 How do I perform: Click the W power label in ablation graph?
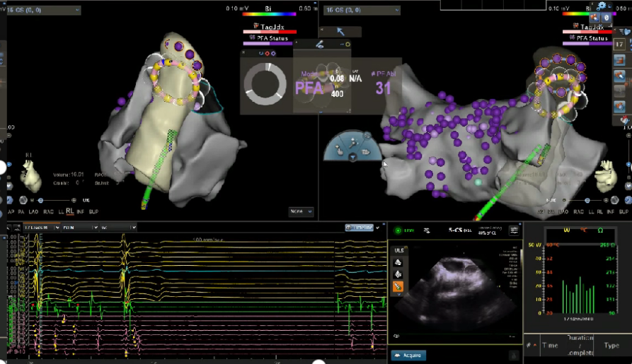(567, 230)
